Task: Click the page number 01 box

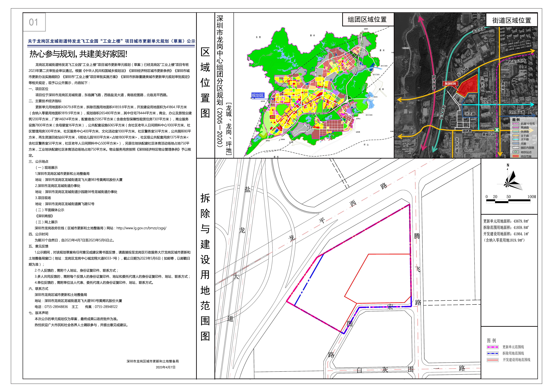Action: coord(34,22)
